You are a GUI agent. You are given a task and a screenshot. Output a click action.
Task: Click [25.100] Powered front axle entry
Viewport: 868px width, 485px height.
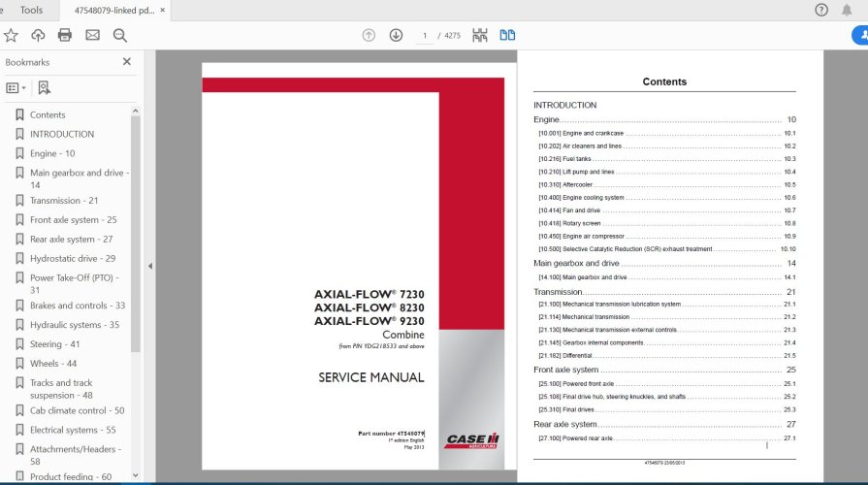667,384
